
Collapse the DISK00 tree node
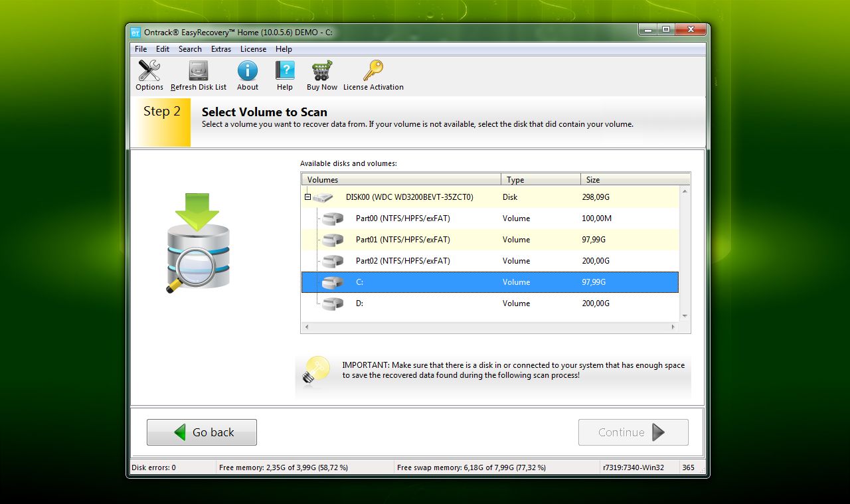[x=307, y=197]
